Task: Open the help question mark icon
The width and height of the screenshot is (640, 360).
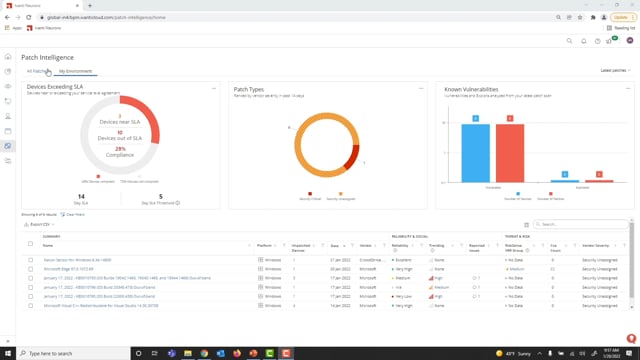Action: [x=597, y=41]
